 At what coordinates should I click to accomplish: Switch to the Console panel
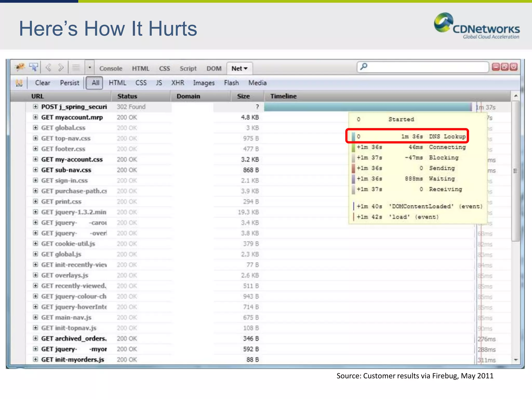(x=111, y=69)
